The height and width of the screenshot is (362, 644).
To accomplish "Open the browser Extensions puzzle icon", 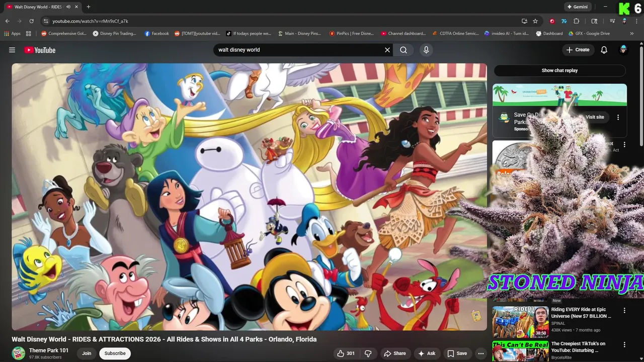I will point(577,21).
